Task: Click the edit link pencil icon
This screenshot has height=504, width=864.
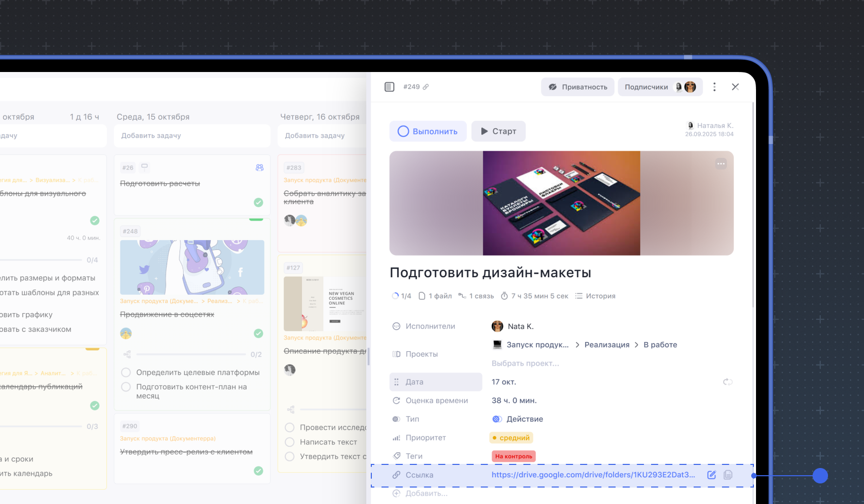Action: (x=711, y=475)
